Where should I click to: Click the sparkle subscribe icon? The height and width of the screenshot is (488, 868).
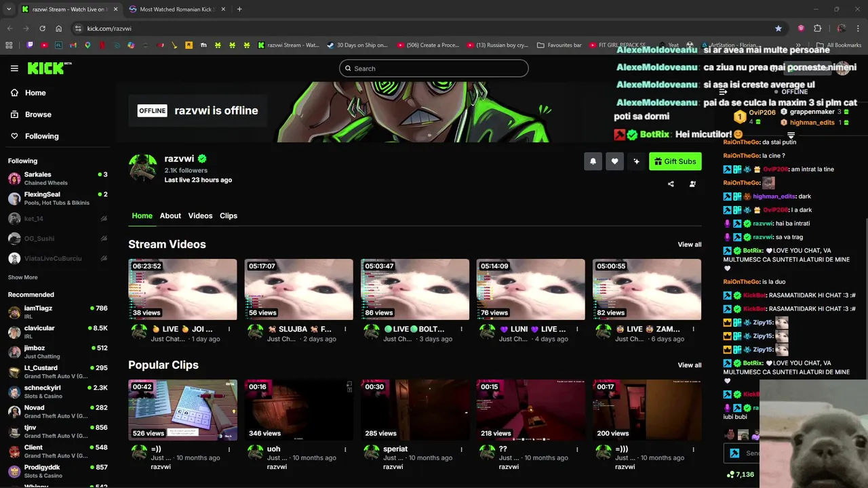pos(636,161)
